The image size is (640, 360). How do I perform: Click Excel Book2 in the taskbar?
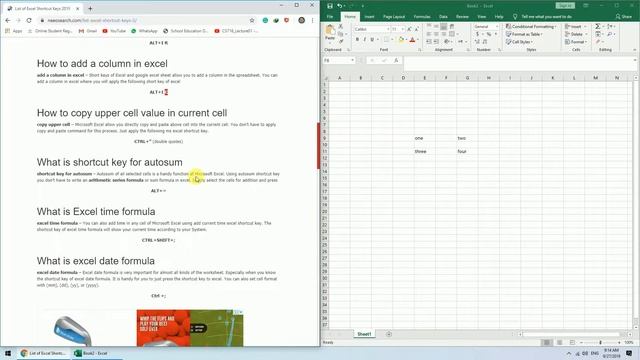pos(91,353)
